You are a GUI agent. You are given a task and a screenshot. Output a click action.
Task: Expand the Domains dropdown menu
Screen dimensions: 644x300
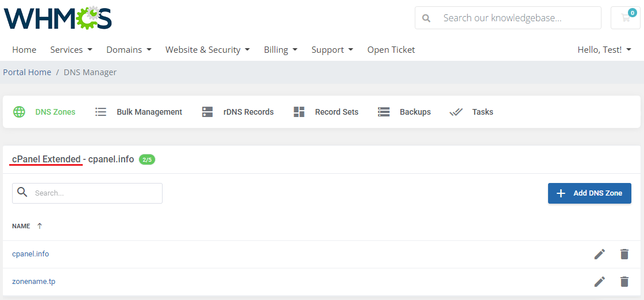(x=129, y=49)
